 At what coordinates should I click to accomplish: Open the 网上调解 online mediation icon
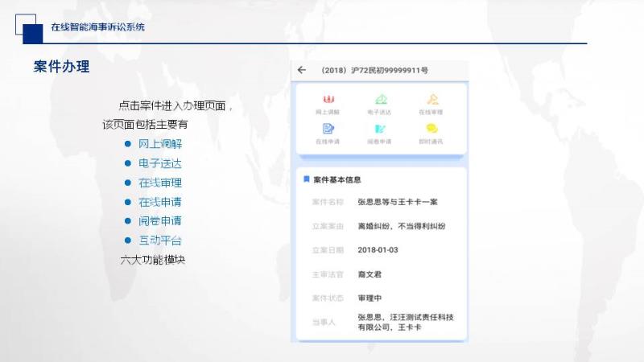point(328,100)
